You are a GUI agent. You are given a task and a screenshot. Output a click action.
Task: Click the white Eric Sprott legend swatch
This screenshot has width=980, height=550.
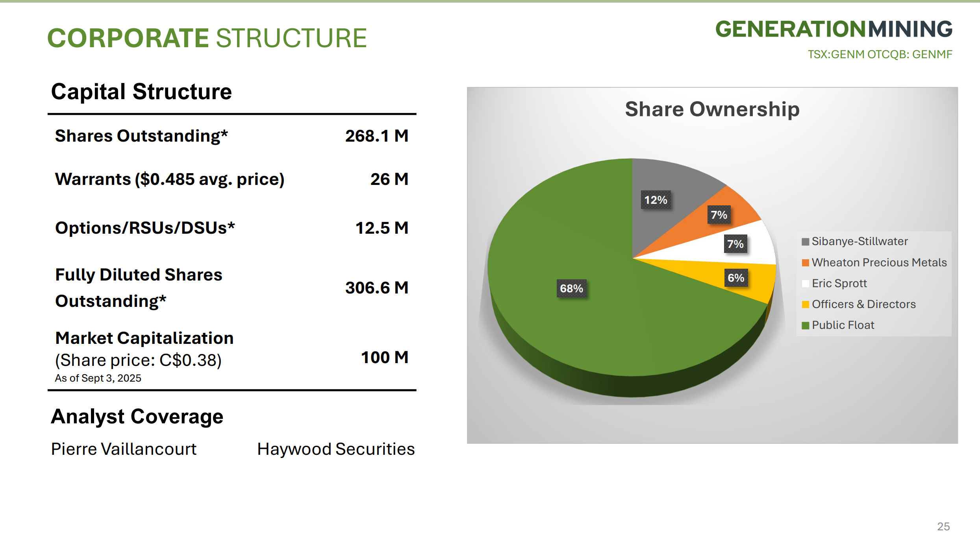(x=805, y=283)
